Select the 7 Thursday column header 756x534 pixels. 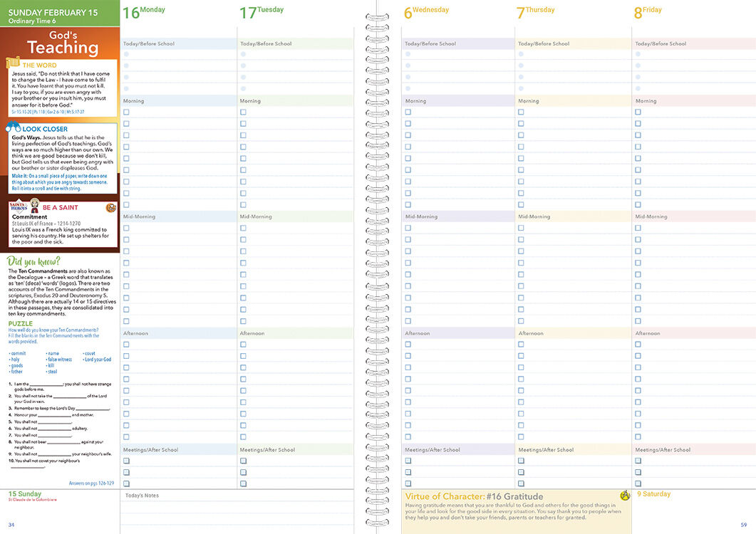click(535, 12)
